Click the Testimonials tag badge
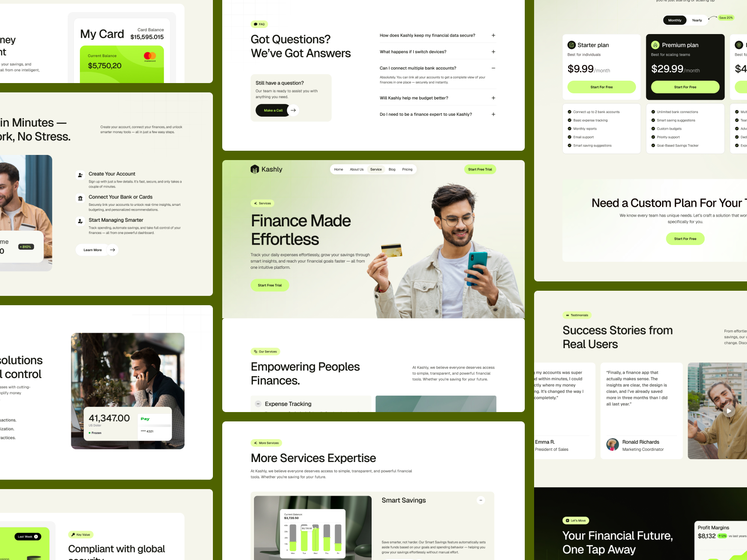This screenshot has width=747, height=560. coord(577,315)
